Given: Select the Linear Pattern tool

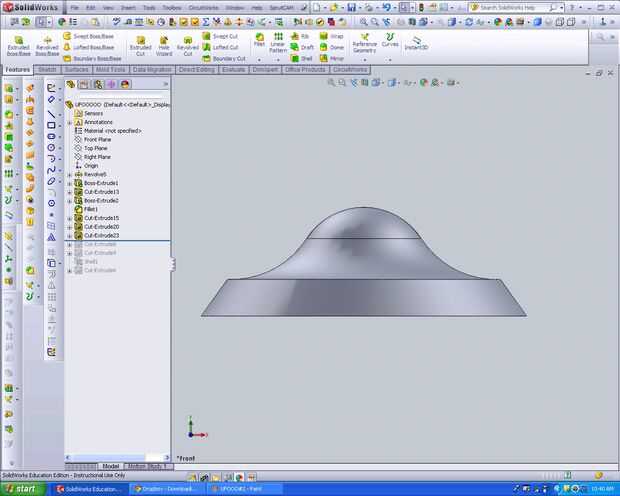Looking at the screenshot, I should 278,43.
